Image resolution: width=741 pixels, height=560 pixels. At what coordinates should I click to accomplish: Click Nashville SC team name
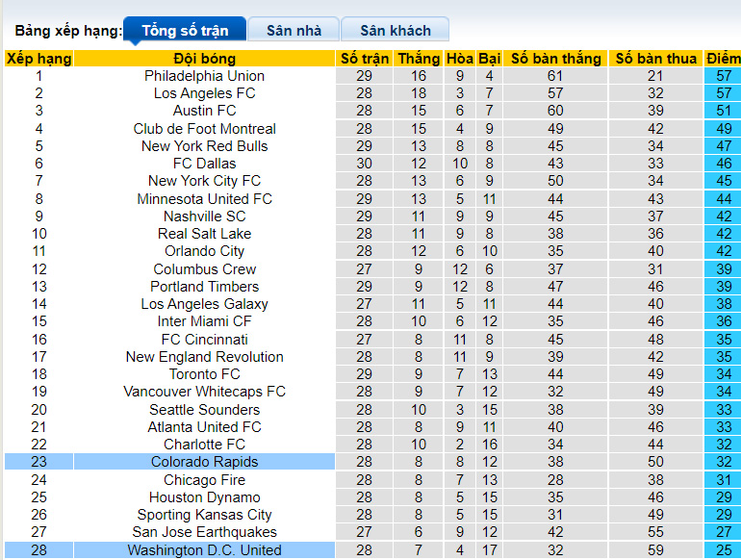(x=204, y=216)
